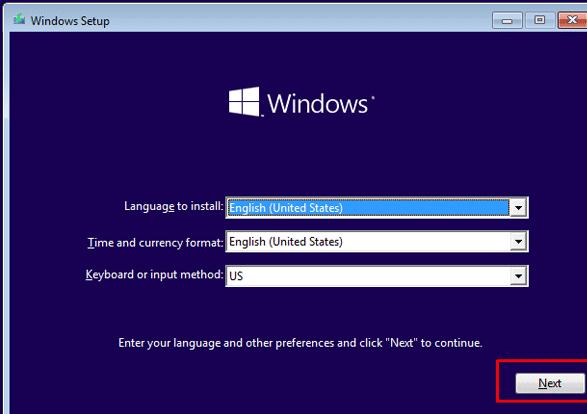Click the 'Language to install' label

coord(173,206)
